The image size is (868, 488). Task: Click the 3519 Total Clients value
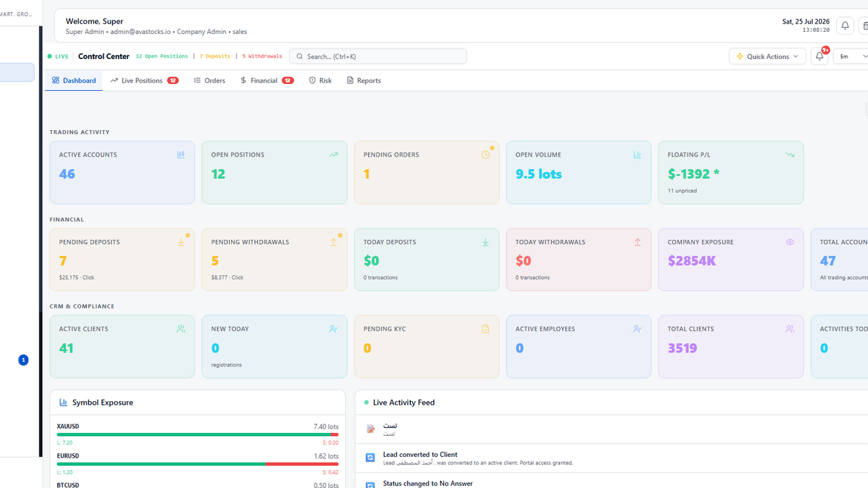point(682,348)
